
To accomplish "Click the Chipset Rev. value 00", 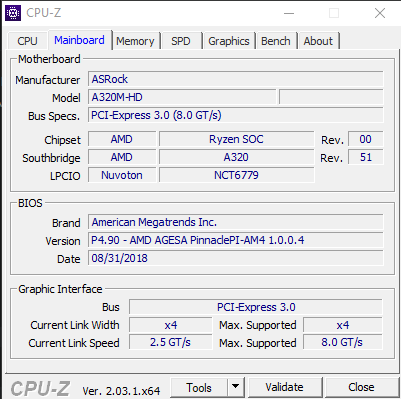I will pyautogui.click(x=366, y=139).
